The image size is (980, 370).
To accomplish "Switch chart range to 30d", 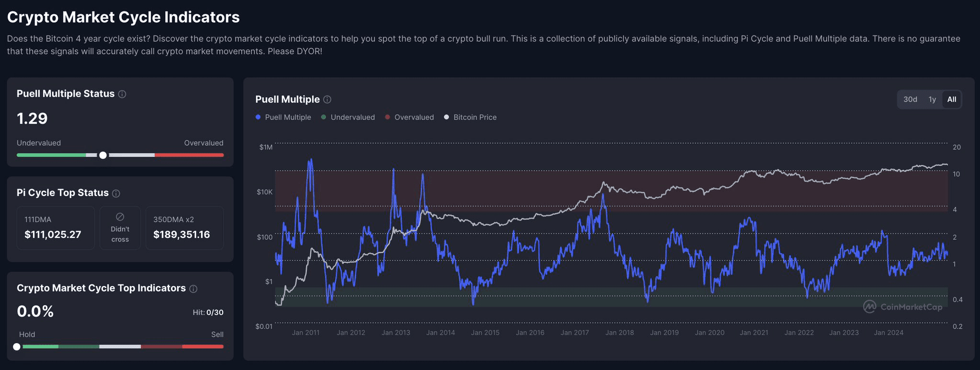I will 910,100.
